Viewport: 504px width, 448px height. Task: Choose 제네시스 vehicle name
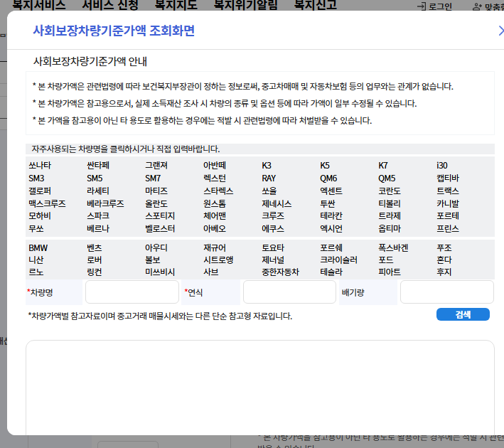[x=277, y=203]
